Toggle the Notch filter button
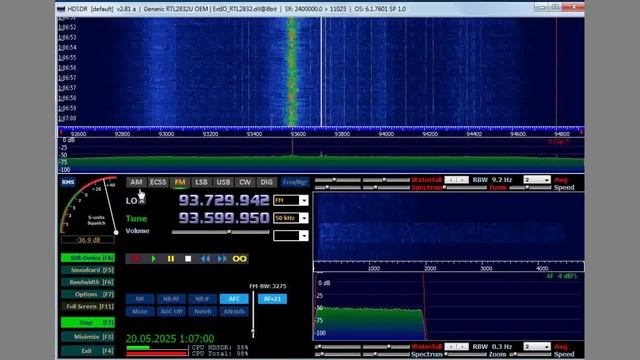The image size is (640, 360). [202, 311]
